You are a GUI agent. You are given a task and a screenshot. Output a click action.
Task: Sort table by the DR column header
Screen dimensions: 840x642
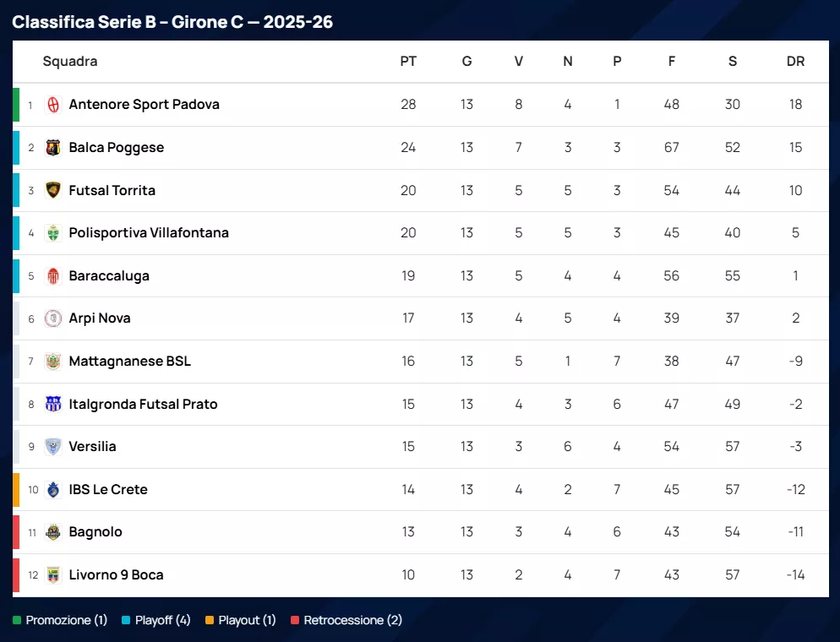click(x=795, y=62)
